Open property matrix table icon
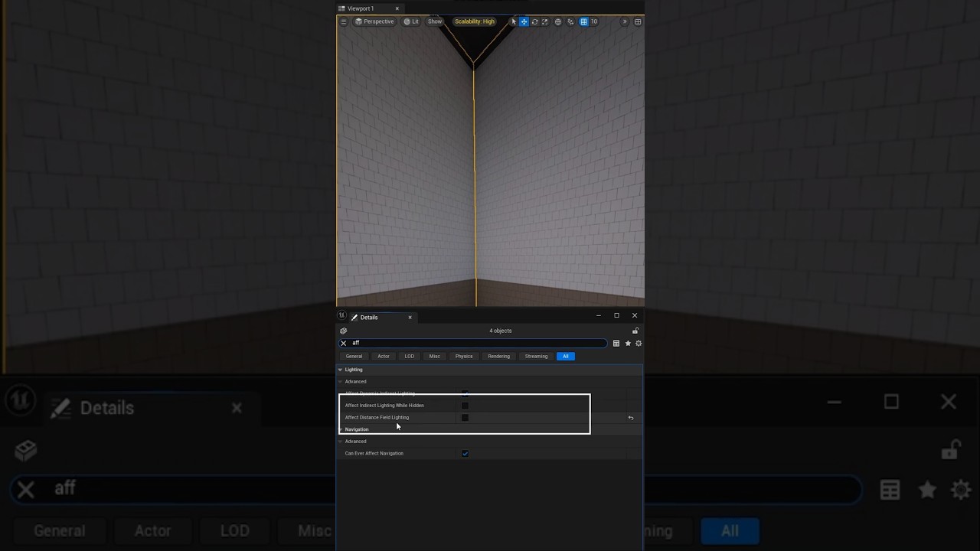 (616, 343)
